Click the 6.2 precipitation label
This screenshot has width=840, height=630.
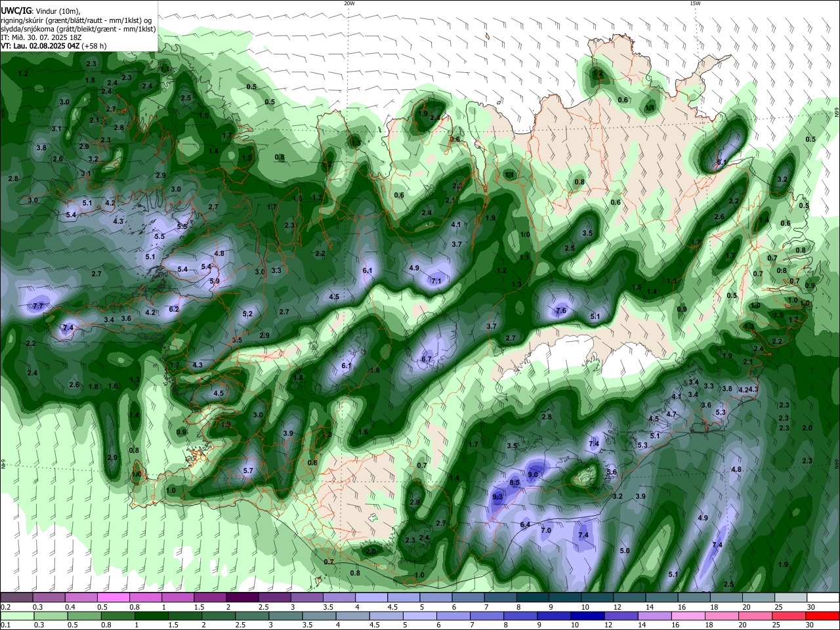click(x=174, y=309)
